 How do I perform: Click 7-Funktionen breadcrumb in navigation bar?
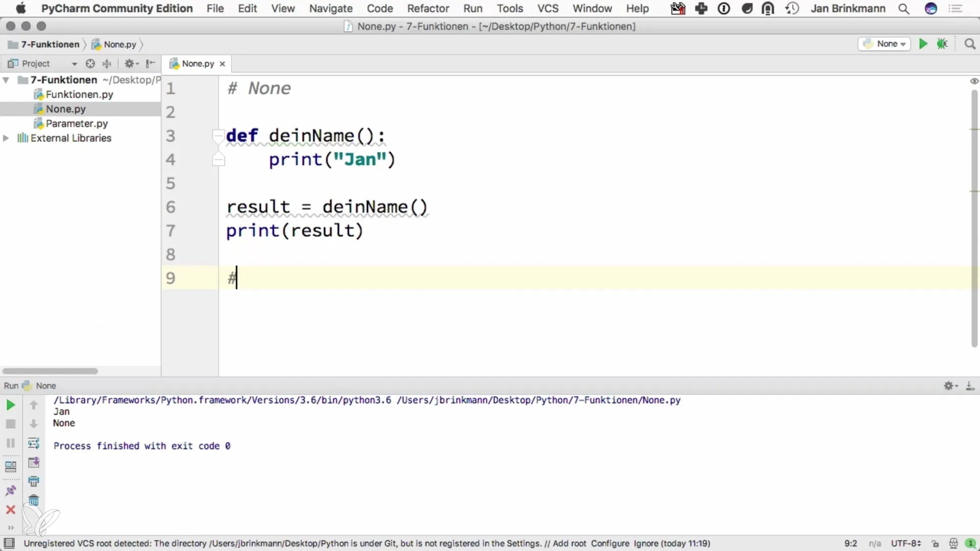(44, 44)
